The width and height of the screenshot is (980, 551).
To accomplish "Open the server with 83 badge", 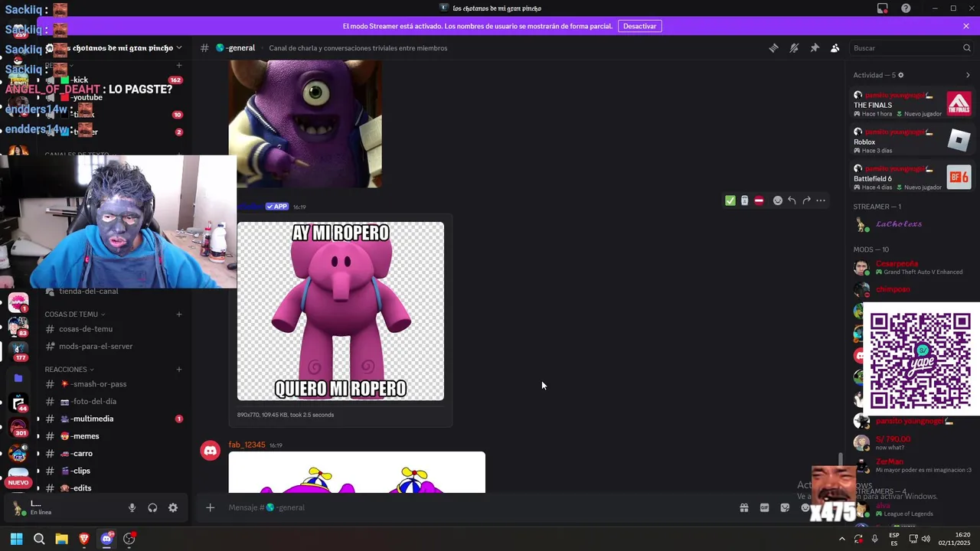I will click(18, 325).
